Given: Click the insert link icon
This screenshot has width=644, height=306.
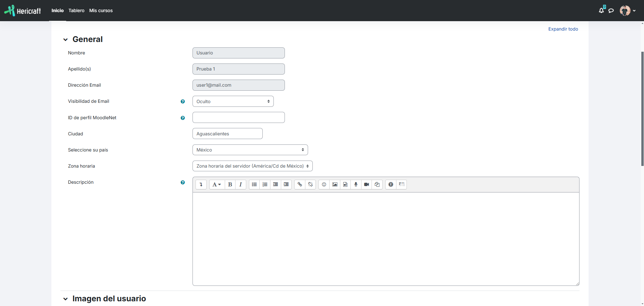Looking at the screenshot, I should [x=300, y=184].
